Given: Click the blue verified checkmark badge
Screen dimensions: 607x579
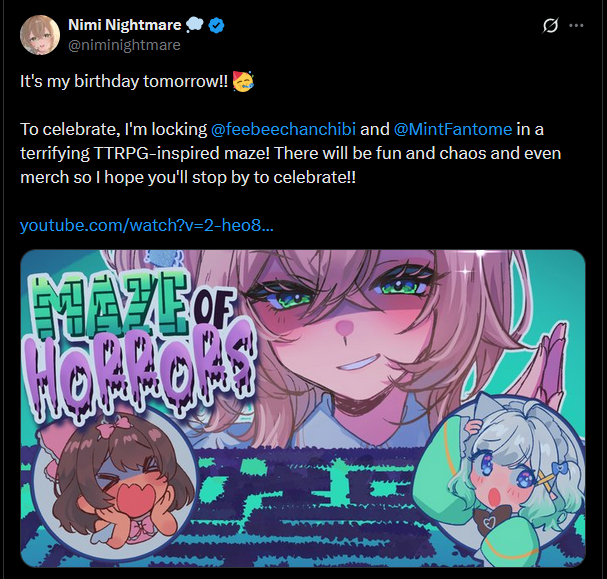Looking at the screenshot, I should tap(216, 26).
